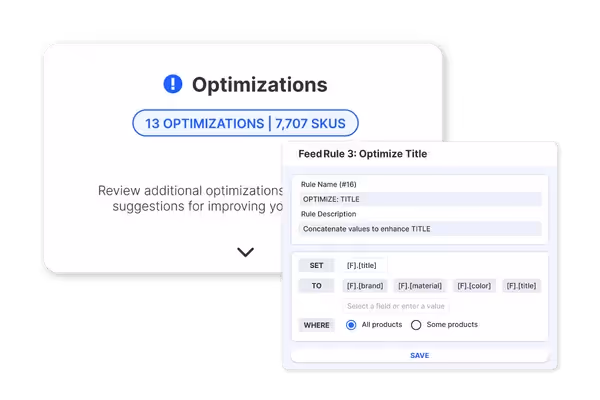The height and width of the screenshot is (400, 600).
Task: Click the 'Rule Name (#16)' label
Action: pos(328,184)
